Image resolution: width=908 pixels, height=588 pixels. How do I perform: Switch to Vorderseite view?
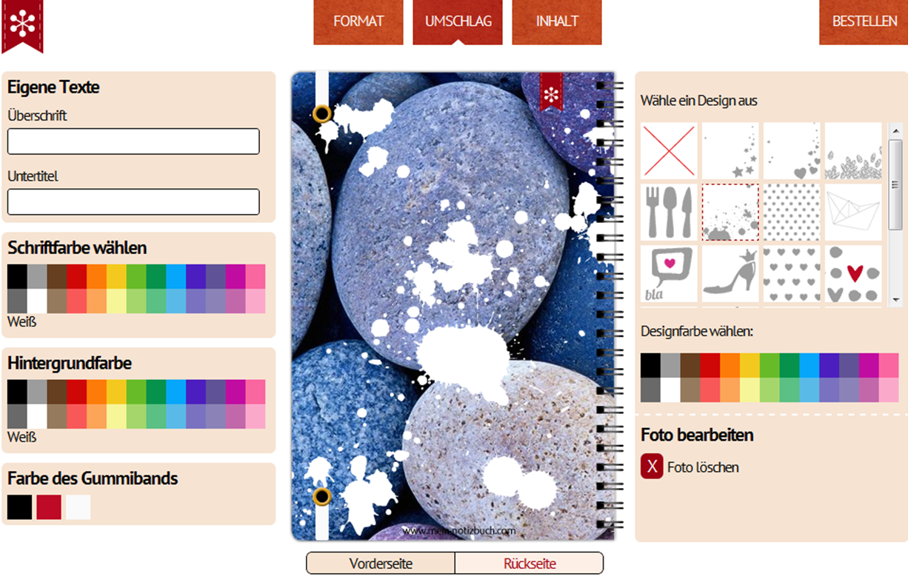[x=381, y=564]
